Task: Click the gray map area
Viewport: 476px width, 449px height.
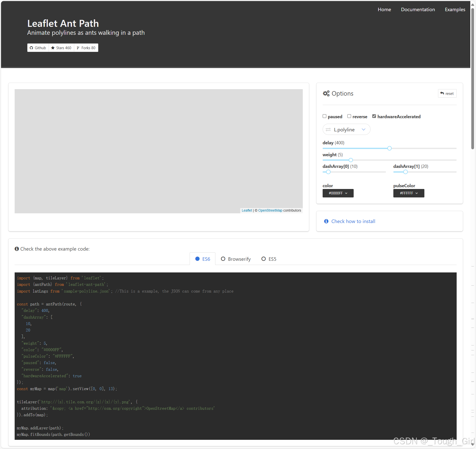Action: [159, 151]
